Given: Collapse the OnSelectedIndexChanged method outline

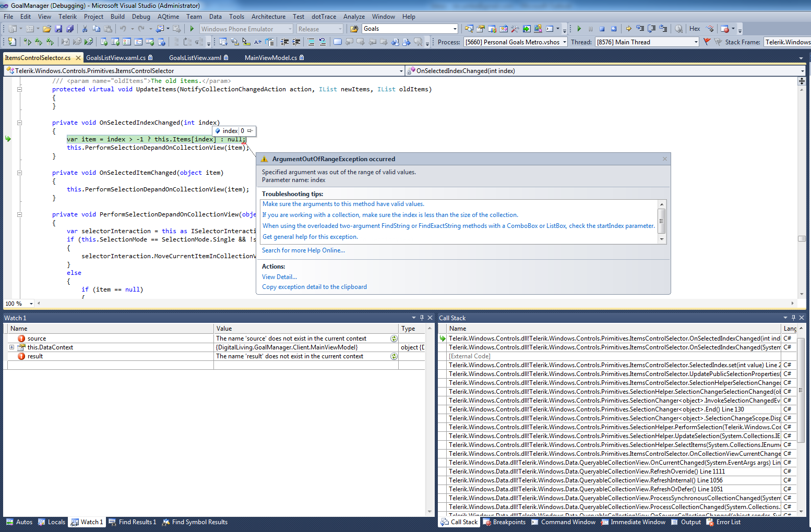Looking at the screenshot, I should 19,123.
